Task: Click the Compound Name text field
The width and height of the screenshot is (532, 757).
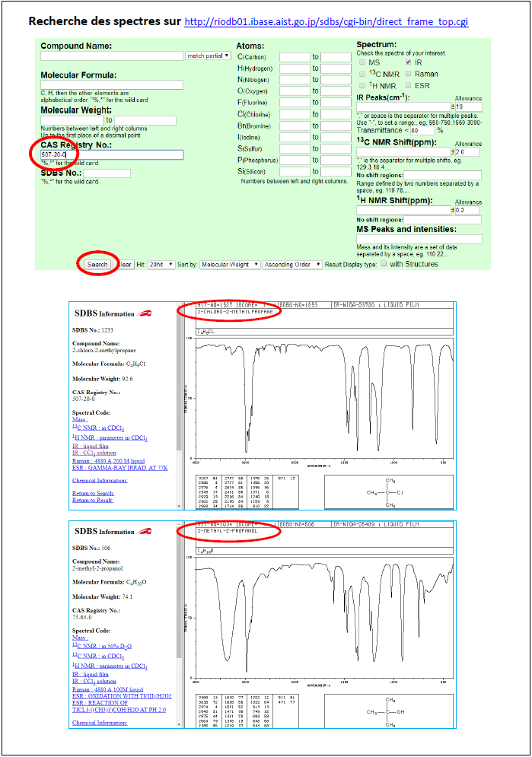Action: [112, 56]
